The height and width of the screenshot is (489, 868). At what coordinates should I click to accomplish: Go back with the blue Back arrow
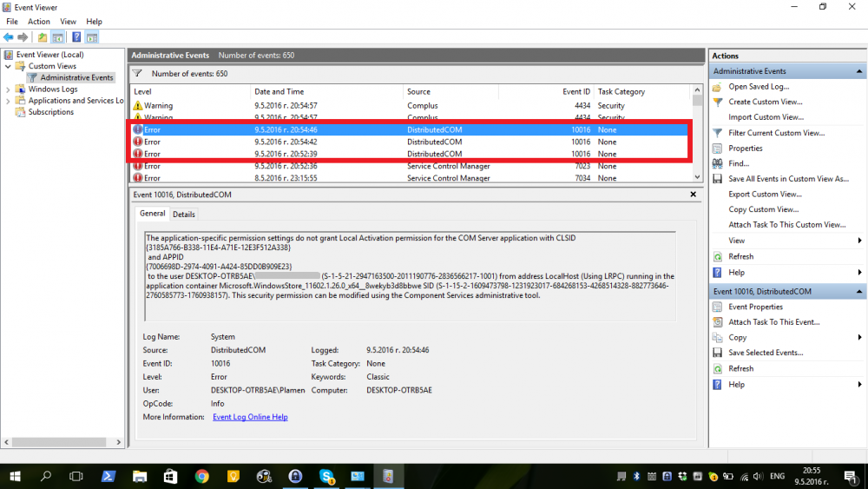click(x=9, y=37)
